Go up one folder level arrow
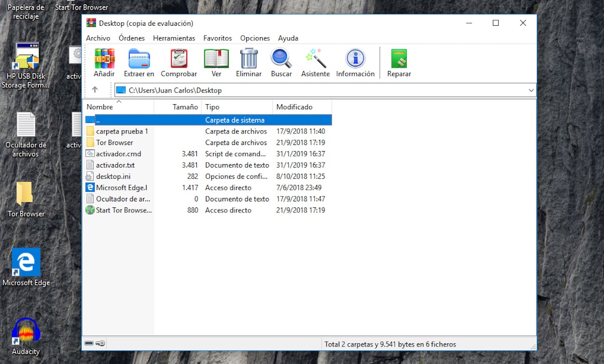The image size is (604, 364). coord(95,90)
